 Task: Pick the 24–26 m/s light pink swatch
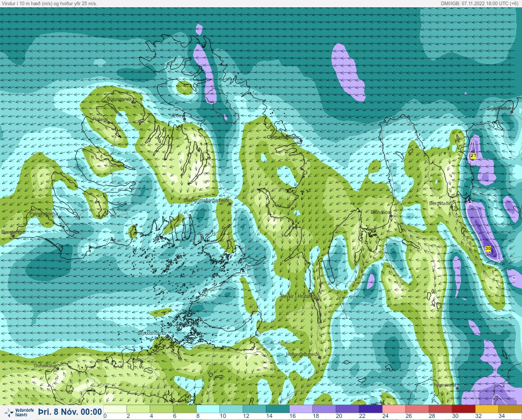[x=394, y=409]
